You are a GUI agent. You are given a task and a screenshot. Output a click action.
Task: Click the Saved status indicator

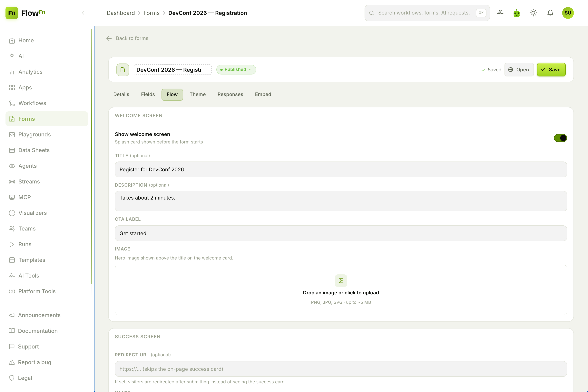[491, 70]
